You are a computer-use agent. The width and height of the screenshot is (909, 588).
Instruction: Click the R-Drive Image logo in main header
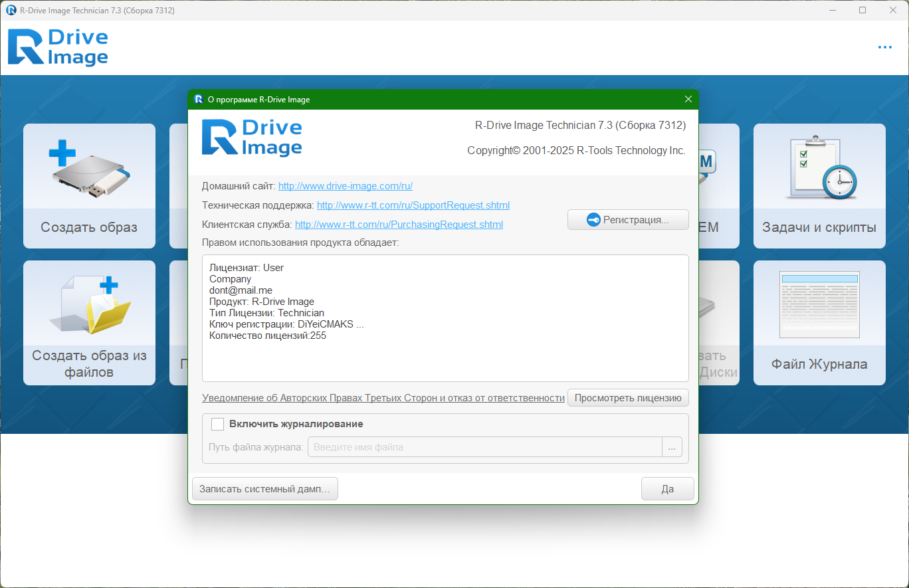click(58, 48)
